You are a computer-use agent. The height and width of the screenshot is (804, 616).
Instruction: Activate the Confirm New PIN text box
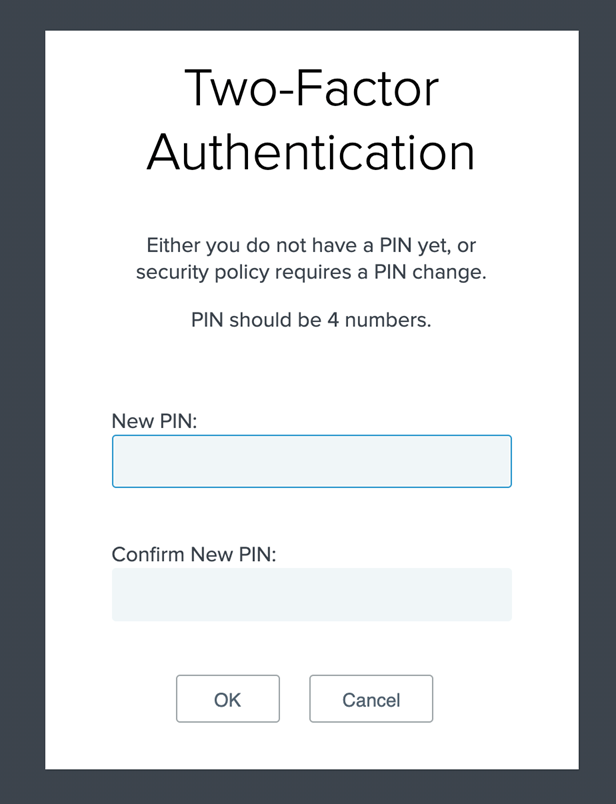(311, 594)
